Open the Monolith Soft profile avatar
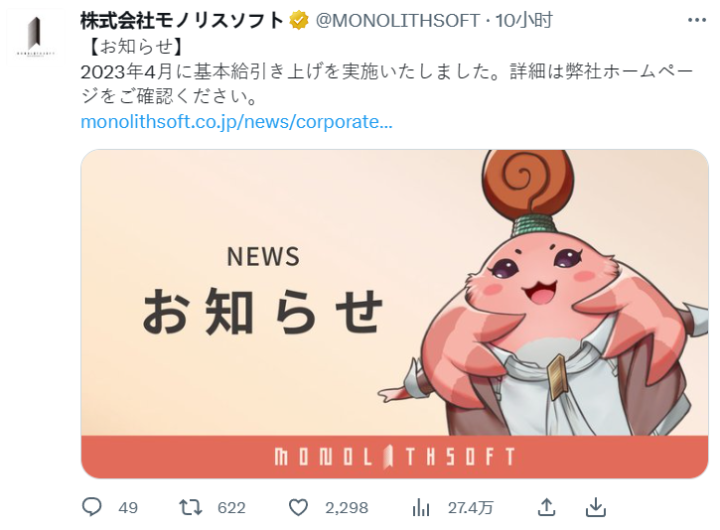Image resolution: width=720 pixels, height=530 pixels. point(36,38)
